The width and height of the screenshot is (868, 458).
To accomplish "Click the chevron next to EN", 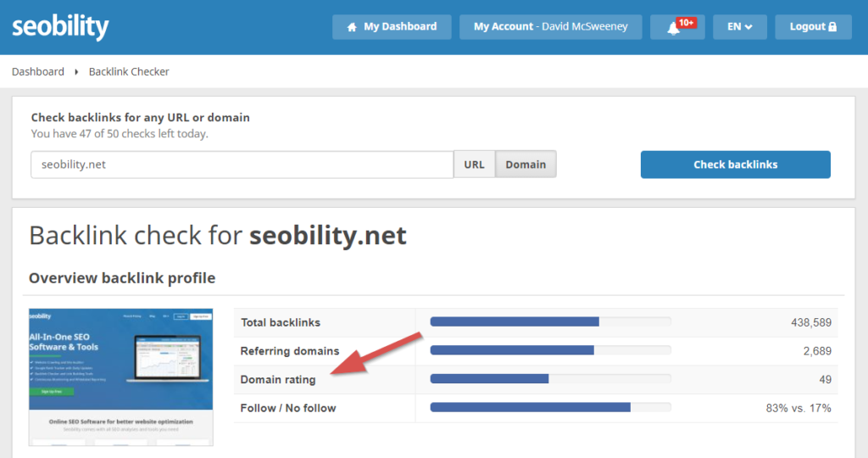I will tap(748, 27).
